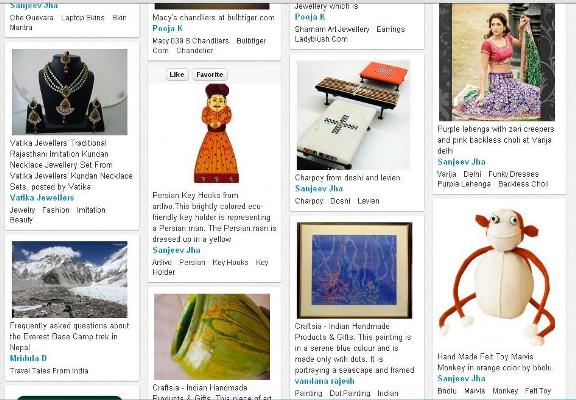This screenshot has width=576, height=400.
Task: Select the Felt Toy tag
Action: coord(538,391)
